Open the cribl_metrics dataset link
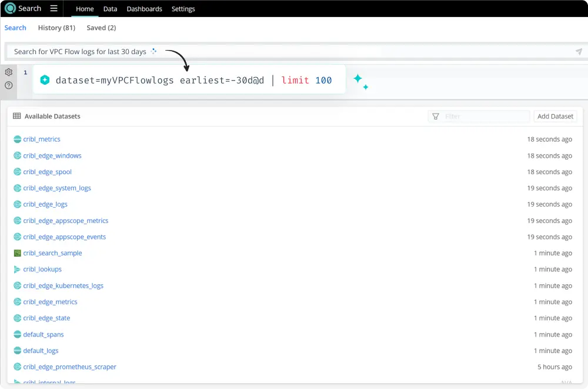 tap(42, 139)
